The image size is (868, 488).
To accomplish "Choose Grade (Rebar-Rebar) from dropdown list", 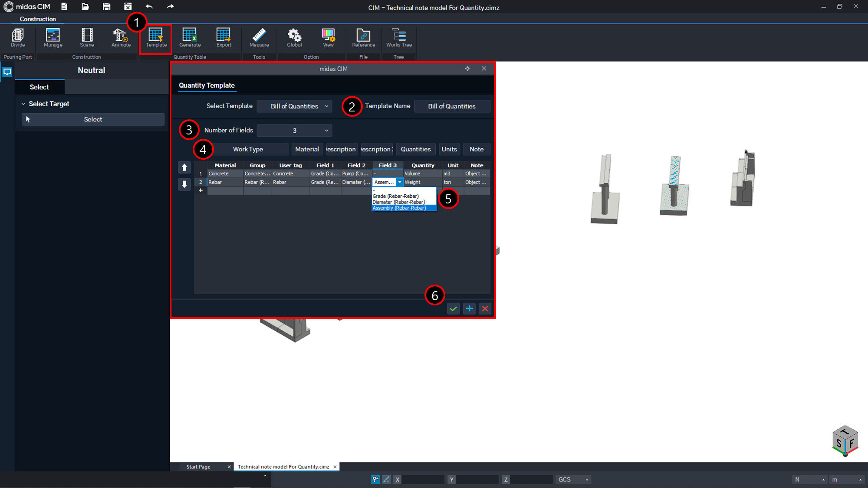I will tap(395, 196).
